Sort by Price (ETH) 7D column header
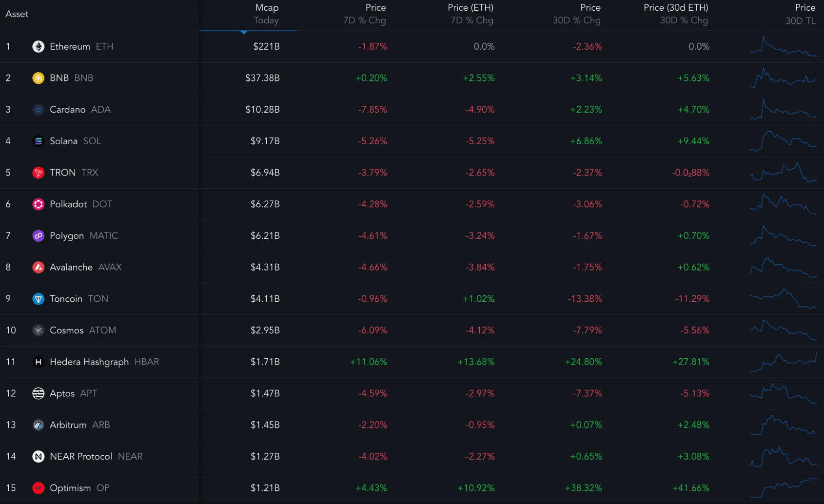Image resolution: width=824 pixels, height=504 pixels. pyautogui.click(x=471, y=14)
